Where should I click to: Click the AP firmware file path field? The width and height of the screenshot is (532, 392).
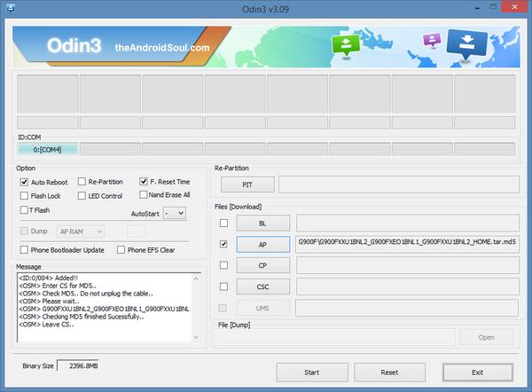[407, 244]
